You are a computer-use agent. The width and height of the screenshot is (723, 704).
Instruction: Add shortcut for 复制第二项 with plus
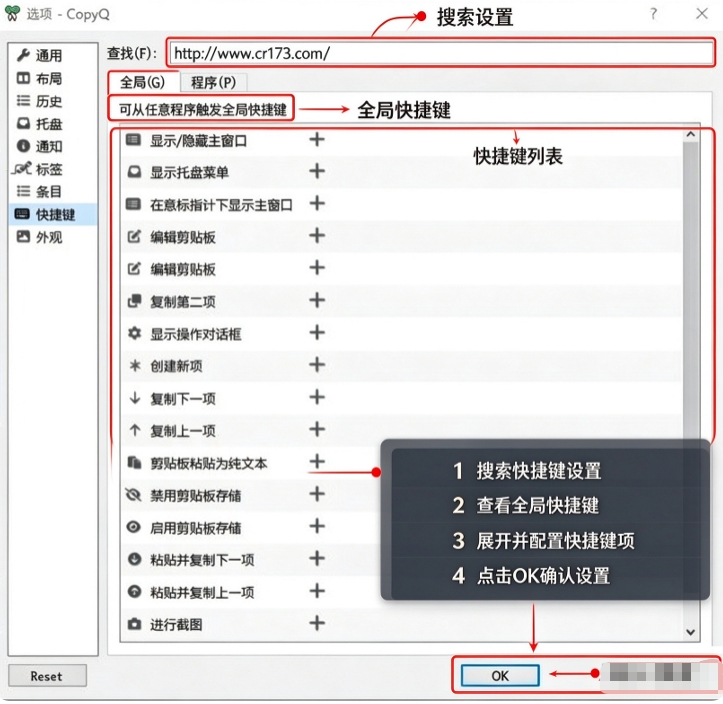pyautogui.click(x=317, y=300)
